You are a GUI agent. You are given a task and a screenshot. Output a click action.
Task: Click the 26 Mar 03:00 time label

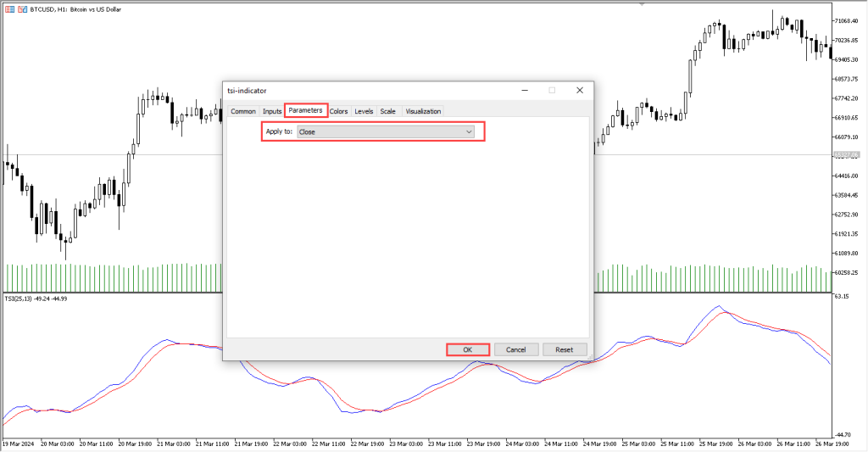(x=755, y=444)
